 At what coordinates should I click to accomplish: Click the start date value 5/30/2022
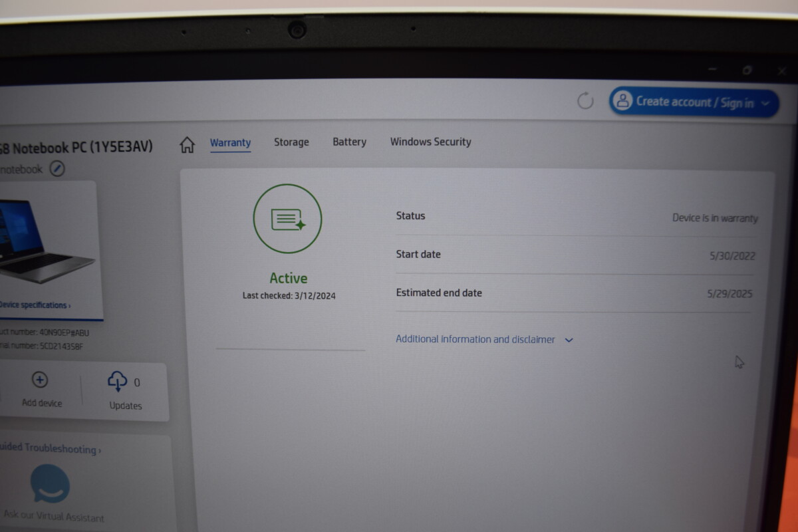tap(732, 256)
